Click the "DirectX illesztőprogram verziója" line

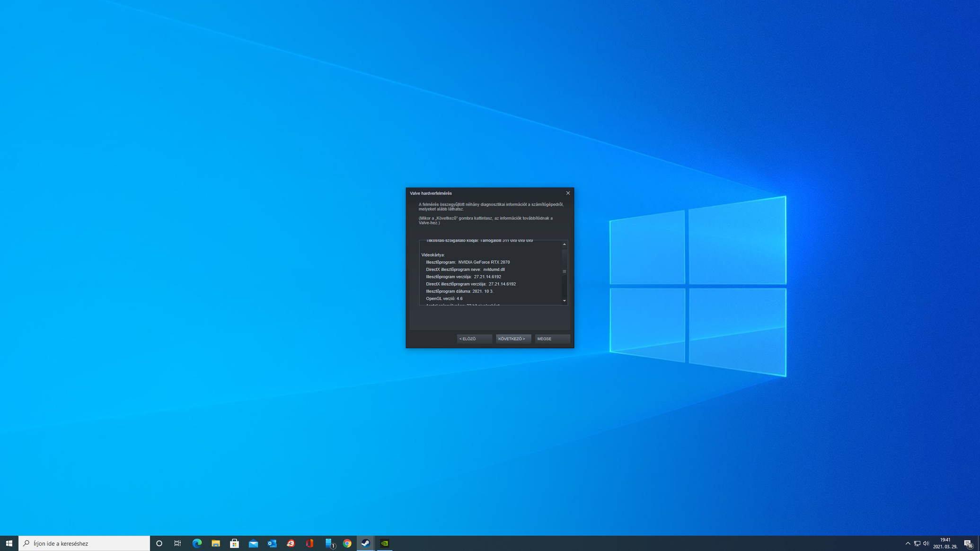[x=471, y=284]
